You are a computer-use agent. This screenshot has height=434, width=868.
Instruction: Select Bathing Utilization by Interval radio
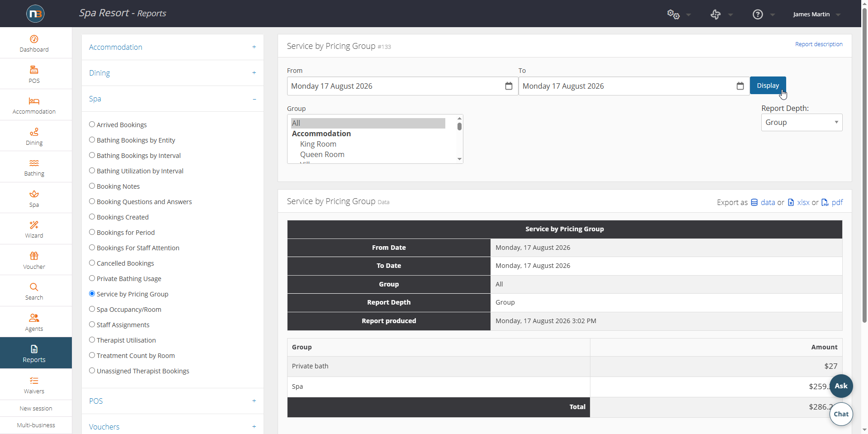coord(92,171)
